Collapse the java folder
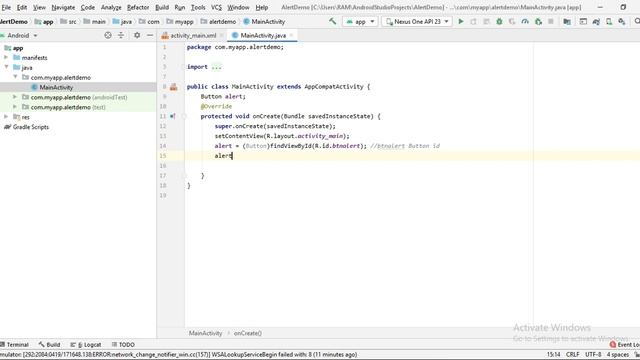Viewport: 640px width, 360px height. 6,67
